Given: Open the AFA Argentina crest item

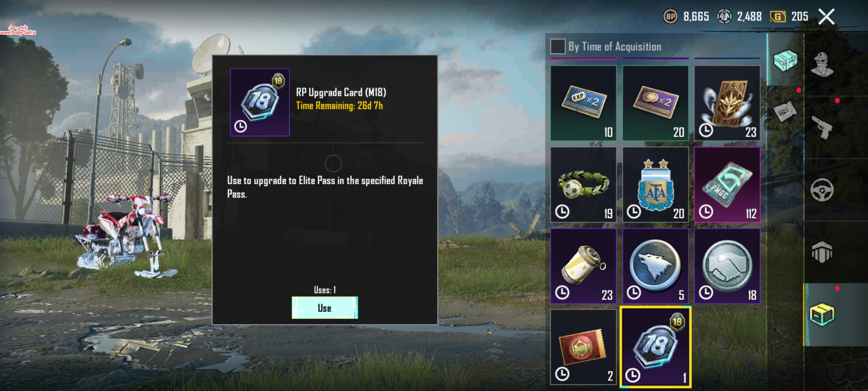Looking at the screenshot, I should pos(655,185).
